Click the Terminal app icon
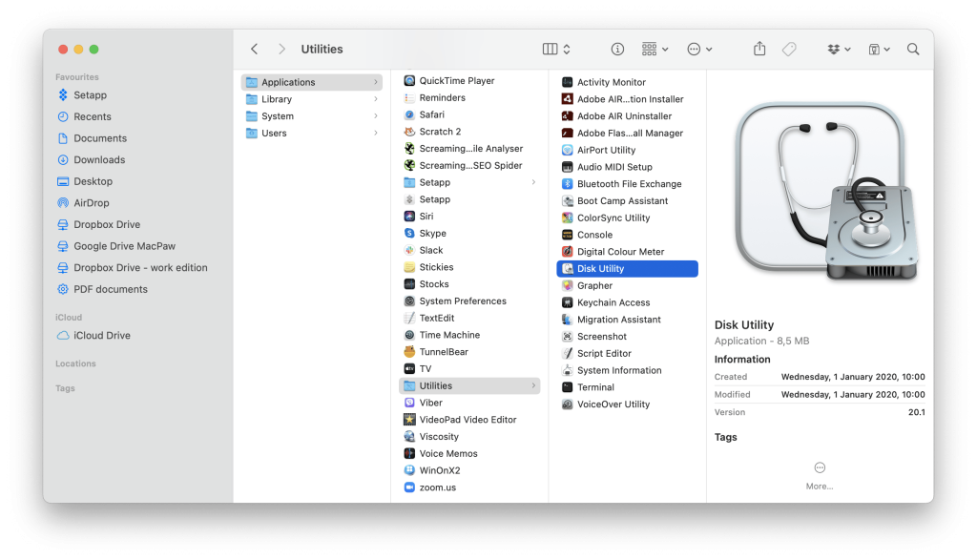This screenshot has width=977, height=560. click(x=568, y=387)
